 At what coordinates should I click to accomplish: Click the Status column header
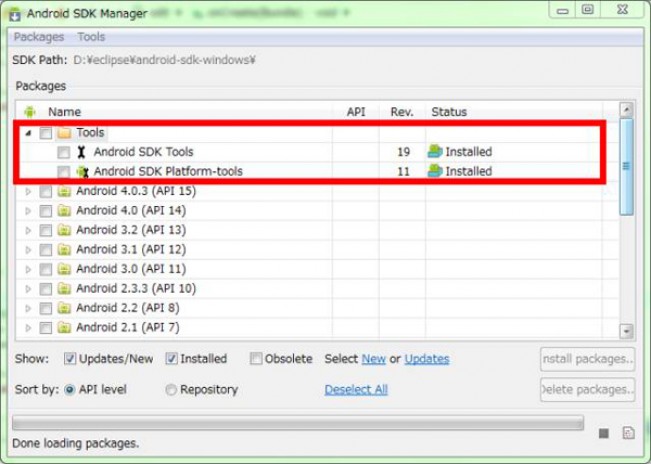tap(449, 112)
